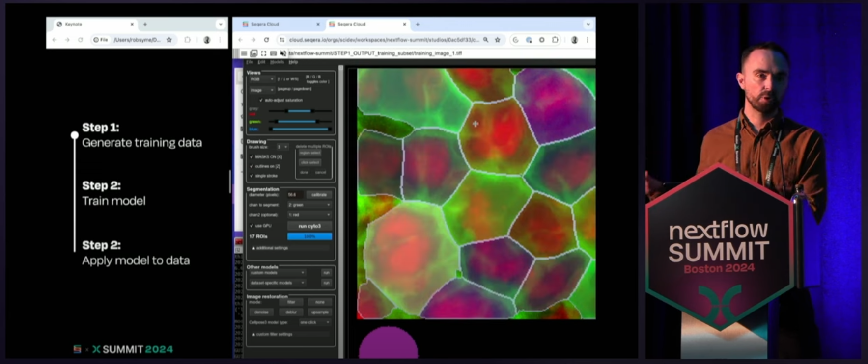This screenshot has width=868, height=364.
Task: Open Cellpose Help menu
Action: [x=293, y=62]
